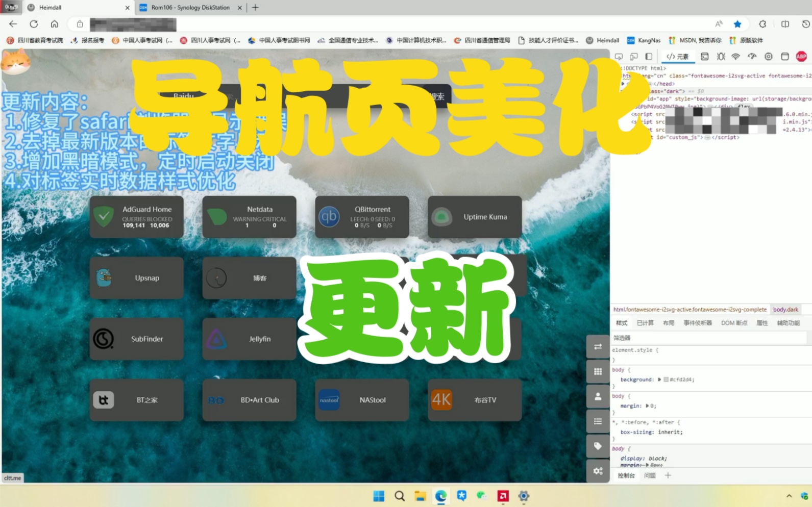Switch to 辅助功能 accessibility tab
The image size is (812, 507).
(x=789, y=323)
